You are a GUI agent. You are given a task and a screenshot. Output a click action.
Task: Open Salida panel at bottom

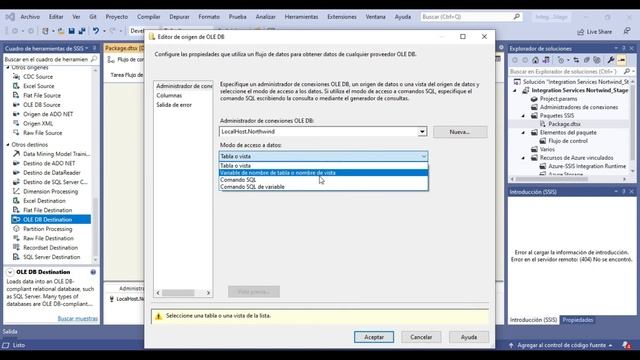[10, 332]
